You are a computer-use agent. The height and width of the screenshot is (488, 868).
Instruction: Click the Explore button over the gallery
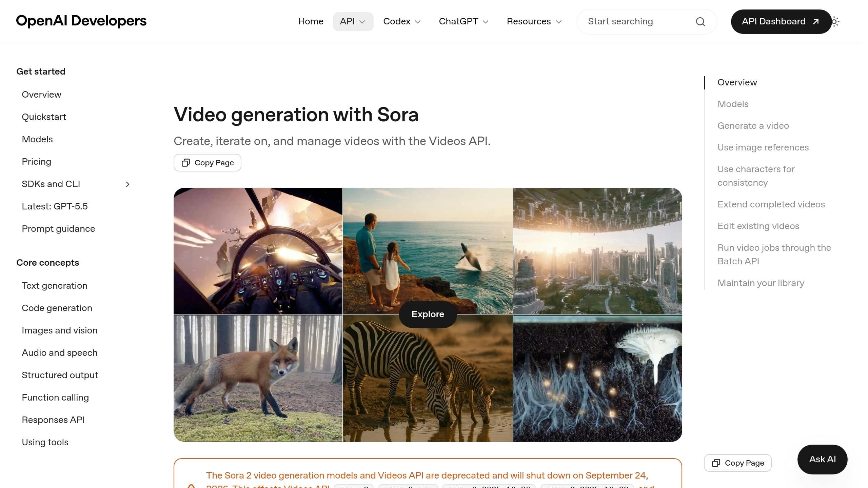point(428,314)
